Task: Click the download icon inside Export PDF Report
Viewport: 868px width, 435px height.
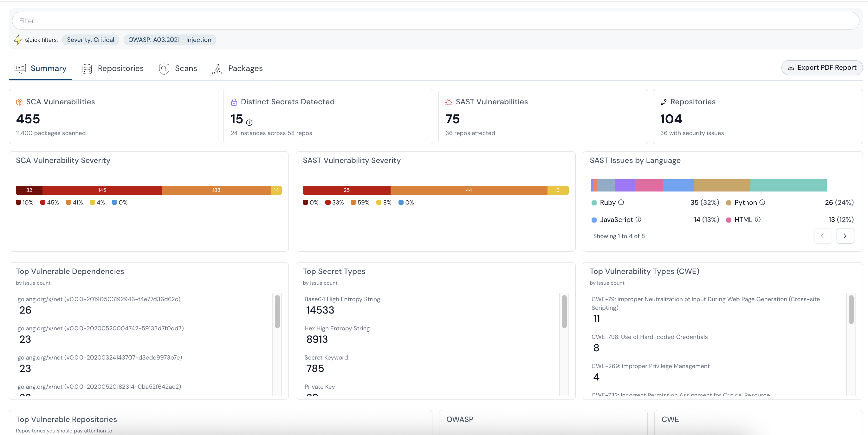Action: tap(791, 68)
